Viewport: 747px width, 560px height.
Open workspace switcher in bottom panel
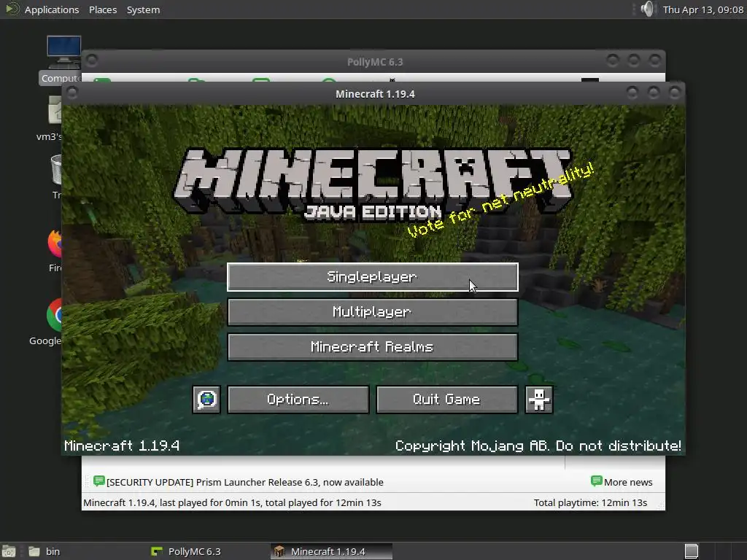pos(692,551)
